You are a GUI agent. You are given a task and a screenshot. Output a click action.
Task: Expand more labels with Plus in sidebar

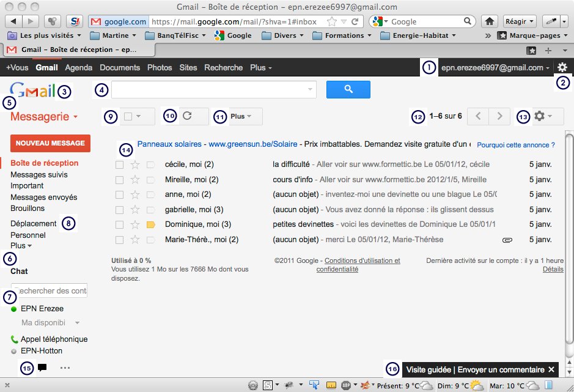coord(21,245)
